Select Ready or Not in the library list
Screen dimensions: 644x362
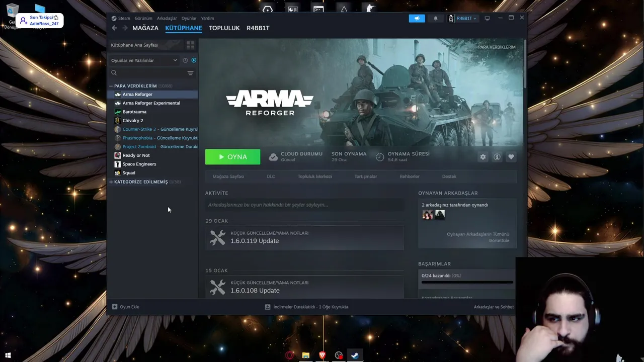153,155
